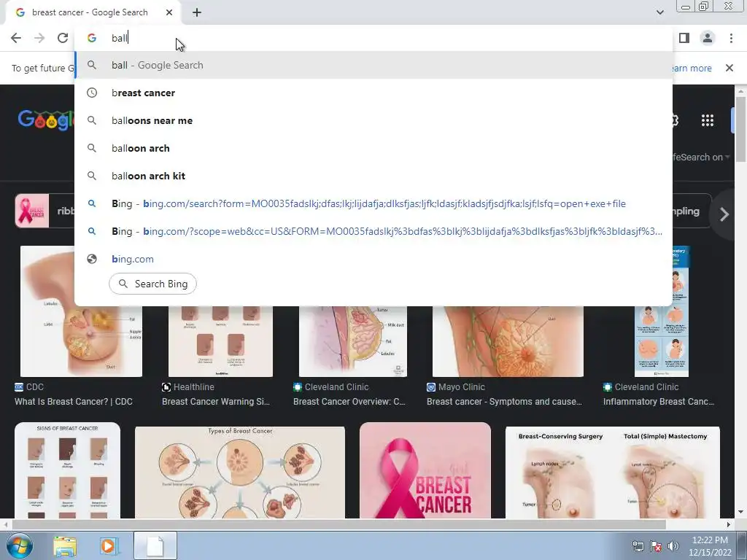Open Windows Explorer from taskbar
747x560 pixels.
click(x=65, y=545)
